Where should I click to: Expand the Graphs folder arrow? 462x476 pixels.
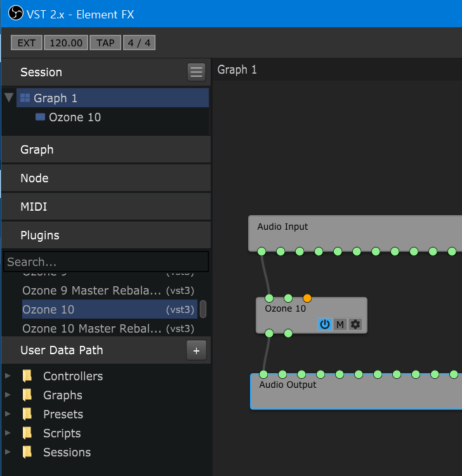8,395
